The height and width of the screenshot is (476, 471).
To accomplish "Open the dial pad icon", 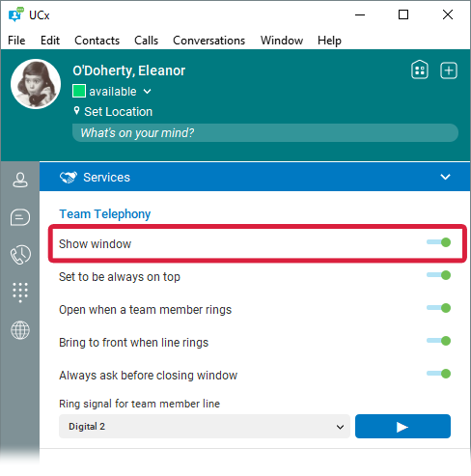I will (x=20, y=293).
